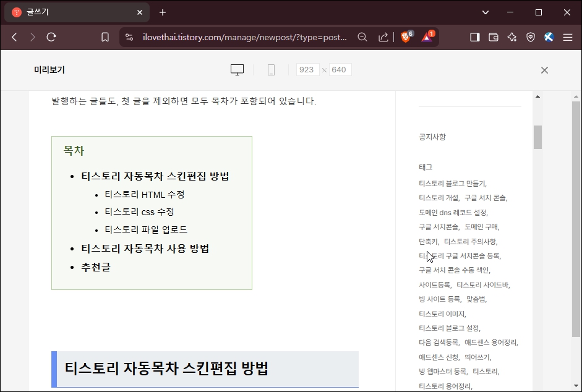Image resolution: width=582 pixels, height=392 pixels.
Task: Bookmark this page
Action: 105,37
